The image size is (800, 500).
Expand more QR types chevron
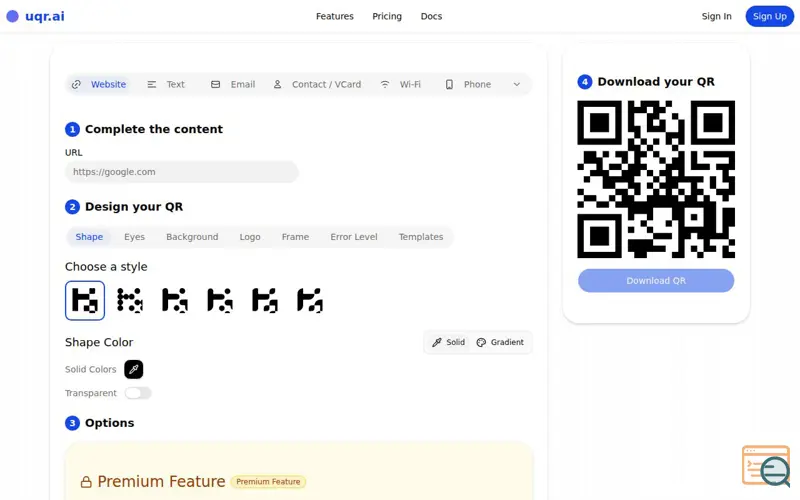coord(516,84)
